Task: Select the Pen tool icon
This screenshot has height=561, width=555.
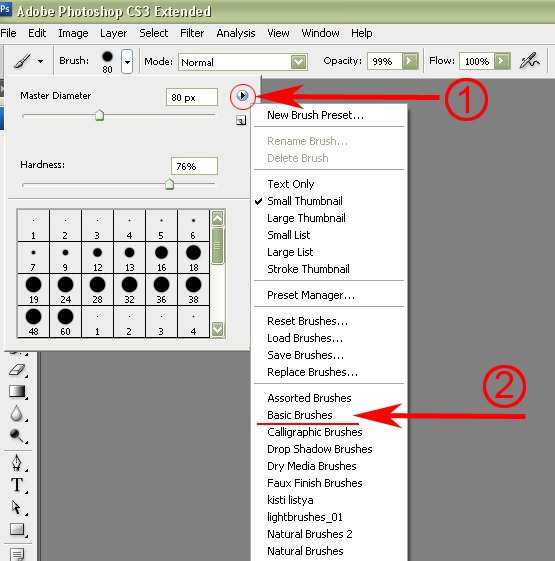Action: (16, 462)
